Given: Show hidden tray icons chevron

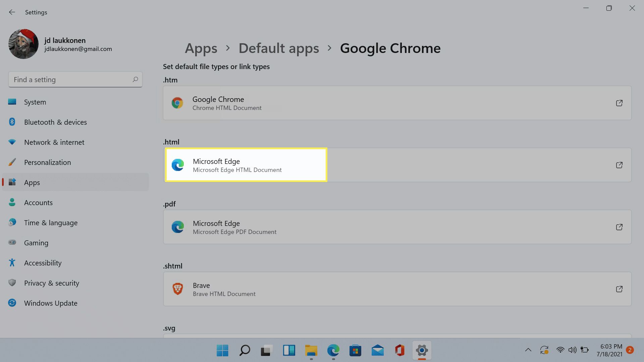Looking at the screenshot, I should 528,350.
